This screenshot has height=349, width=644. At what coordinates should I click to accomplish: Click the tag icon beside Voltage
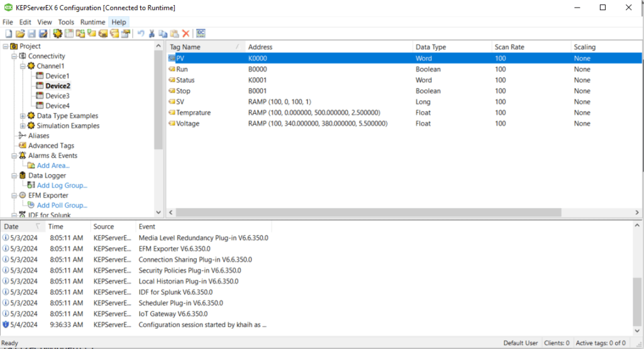pyautogui.click(x=172, y=123)
